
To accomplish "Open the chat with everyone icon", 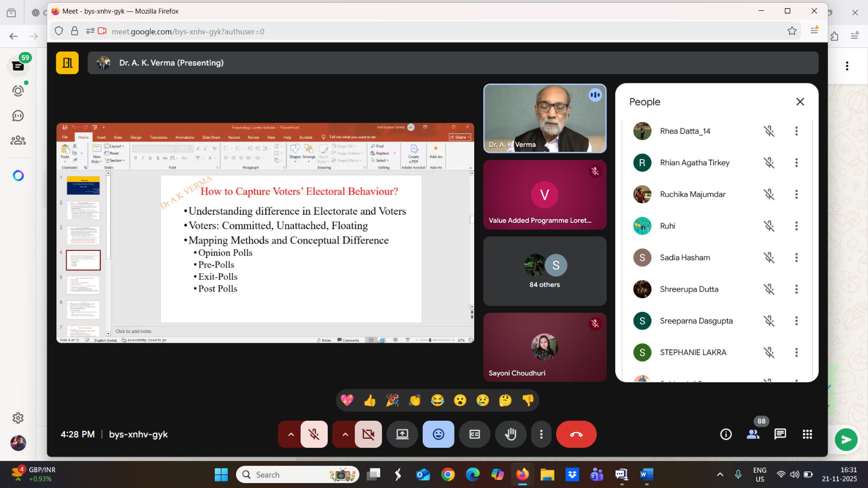I will coord(780,434).
